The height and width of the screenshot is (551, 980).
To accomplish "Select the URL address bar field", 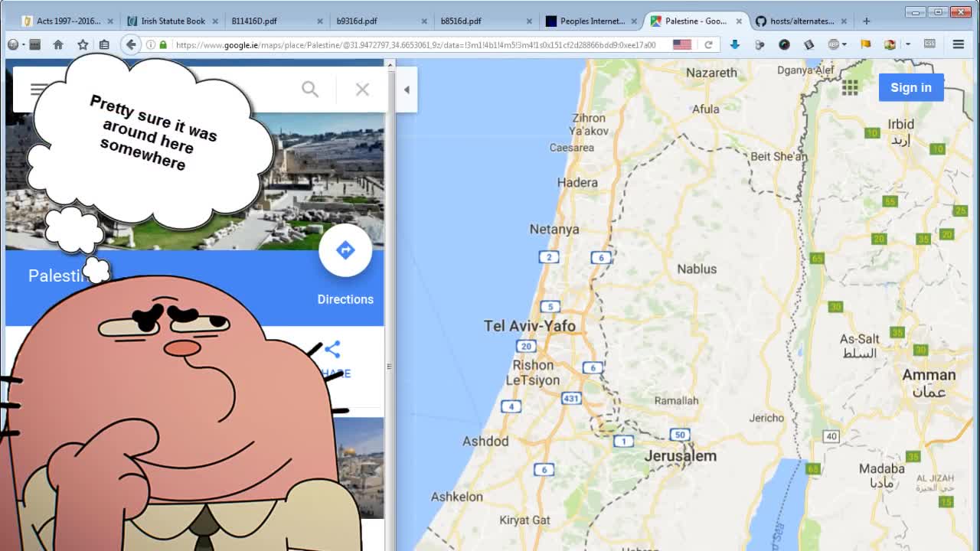I will click(417, 45).
